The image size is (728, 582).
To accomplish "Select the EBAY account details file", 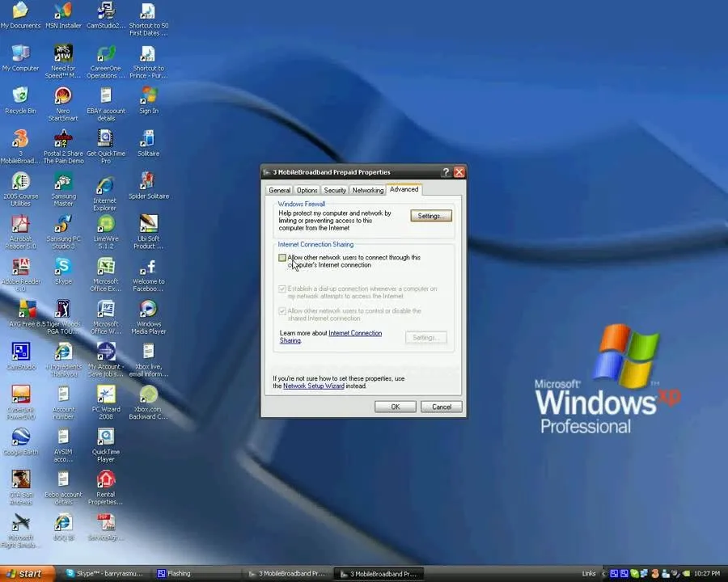I will coord(106,104).
